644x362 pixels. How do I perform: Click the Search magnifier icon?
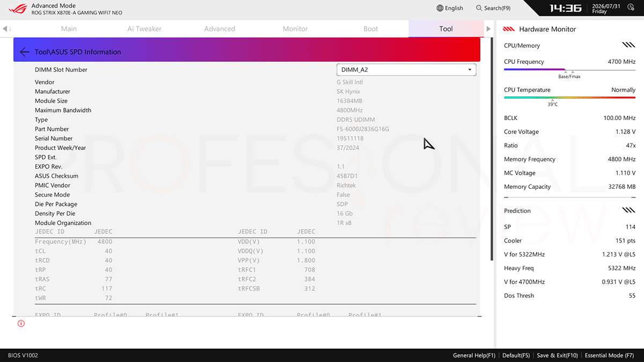coord(479,8)
